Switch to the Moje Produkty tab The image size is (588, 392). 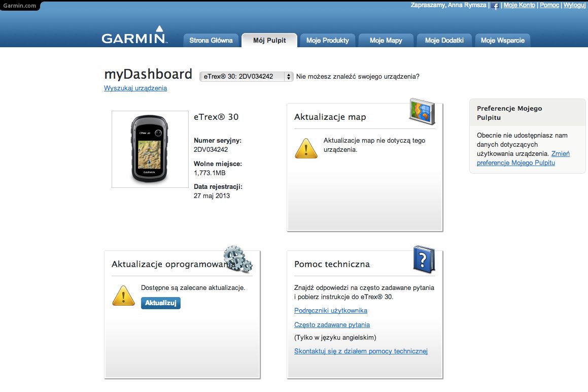[327, 40]
